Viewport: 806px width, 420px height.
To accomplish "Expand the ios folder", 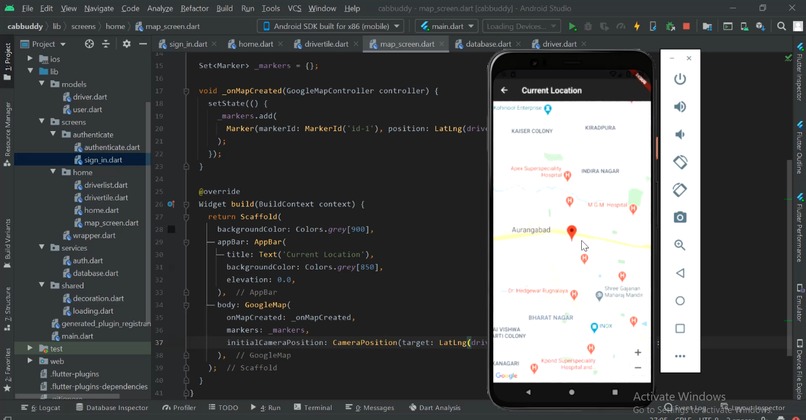I will (30, 59).
